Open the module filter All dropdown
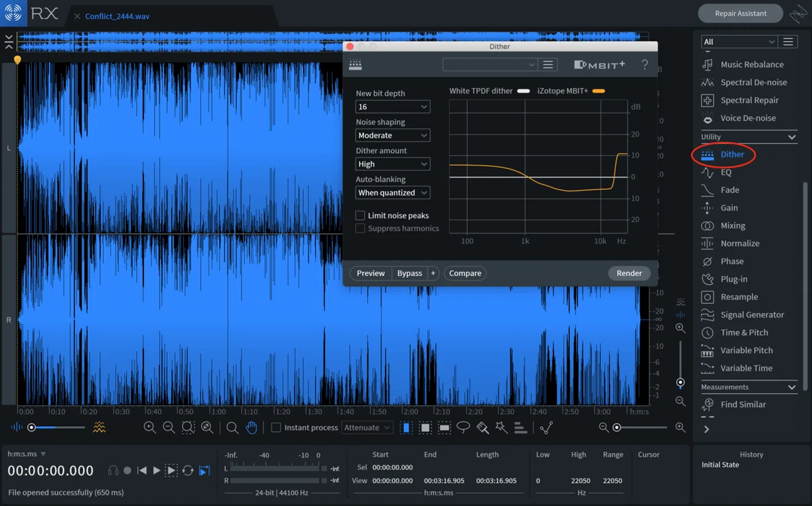 [x=739, y=42]
